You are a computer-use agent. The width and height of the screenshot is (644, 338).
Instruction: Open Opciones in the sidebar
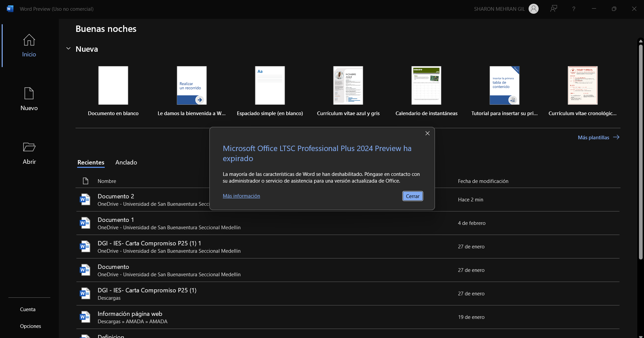pyautogui.click(x=31, y=326)
